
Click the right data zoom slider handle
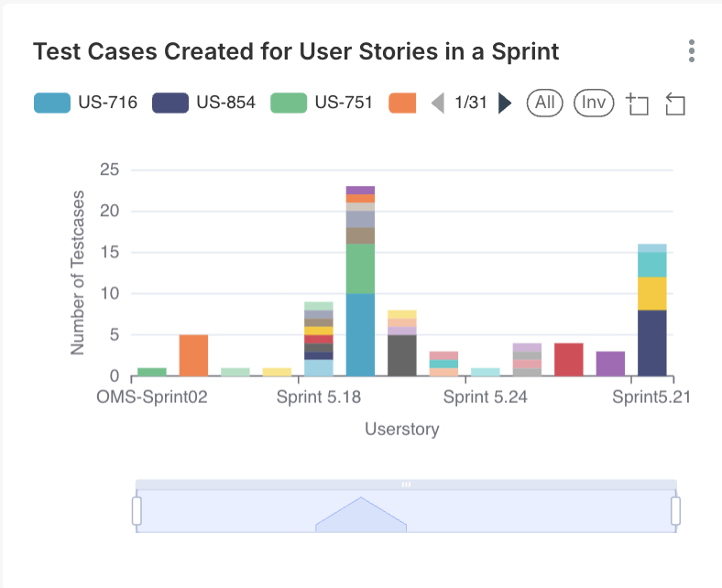[676, 510]
